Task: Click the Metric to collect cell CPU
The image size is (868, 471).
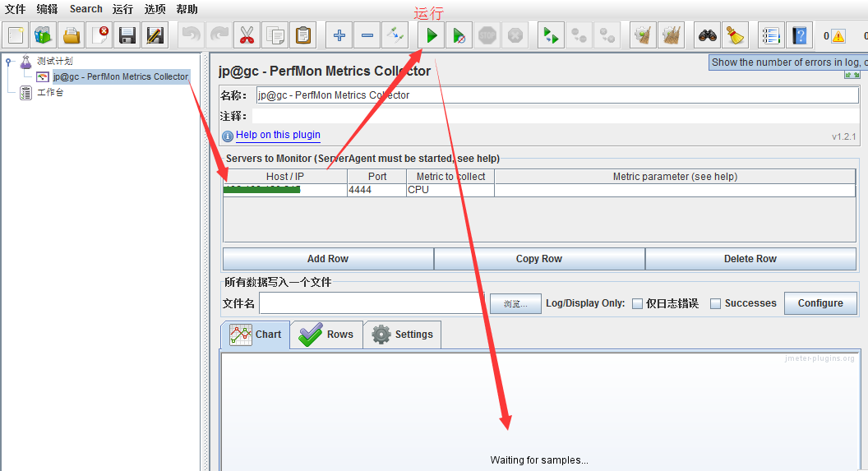Action: [x=450, y=190]
